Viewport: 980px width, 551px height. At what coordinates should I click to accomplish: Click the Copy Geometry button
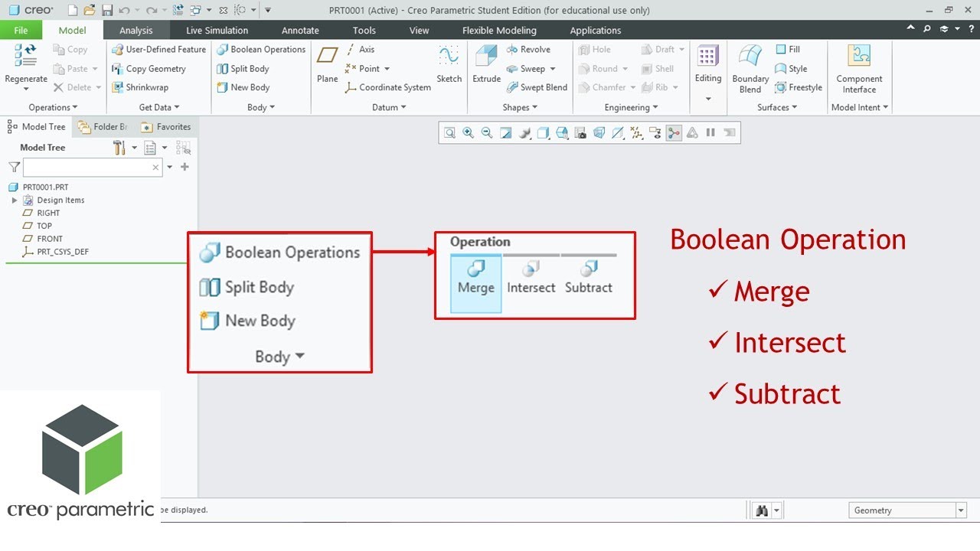click(149, 69)
